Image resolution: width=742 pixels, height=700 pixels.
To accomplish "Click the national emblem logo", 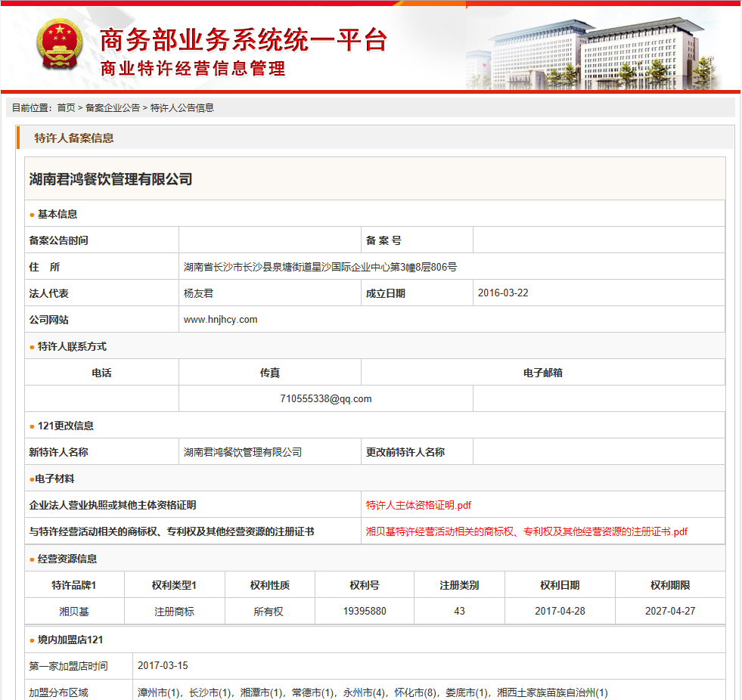I will tap(60, 45).
